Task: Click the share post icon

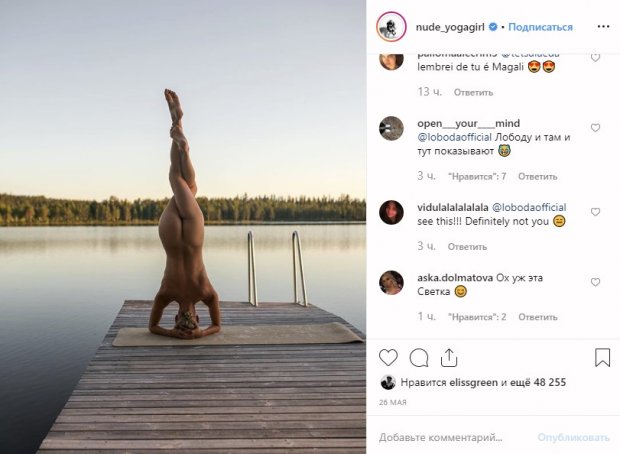Action: (x=449, y=357)
